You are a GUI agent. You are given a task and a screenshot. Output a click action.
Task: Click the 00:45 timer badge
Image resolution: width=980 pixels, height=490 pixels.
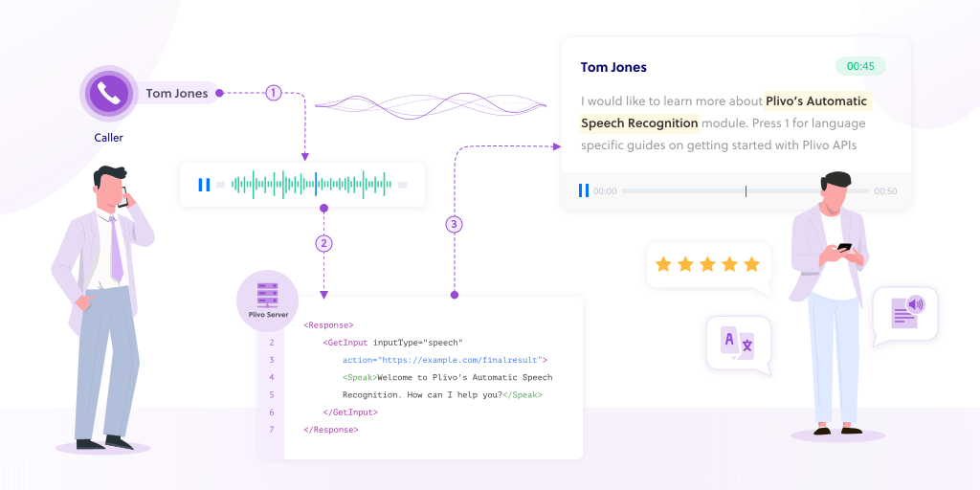pyautogui.click(x=860, y=66)
